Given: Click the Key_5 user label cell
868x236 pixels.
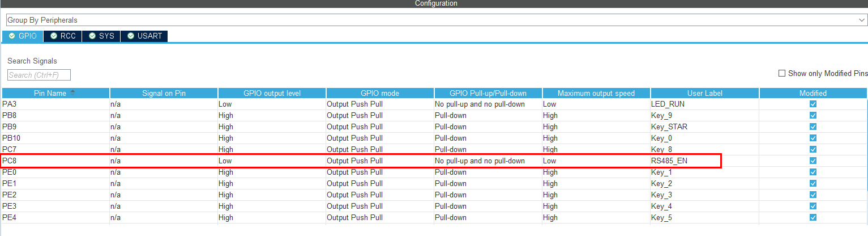Looking at the screenshot, I should (704, 218).
